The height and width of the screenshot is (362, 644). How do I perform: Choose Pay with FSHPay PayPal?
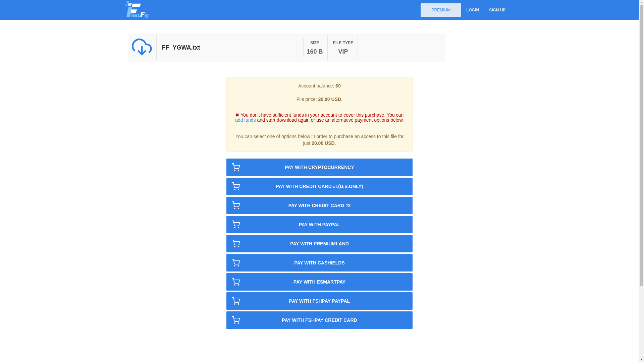tap(319, 301)
